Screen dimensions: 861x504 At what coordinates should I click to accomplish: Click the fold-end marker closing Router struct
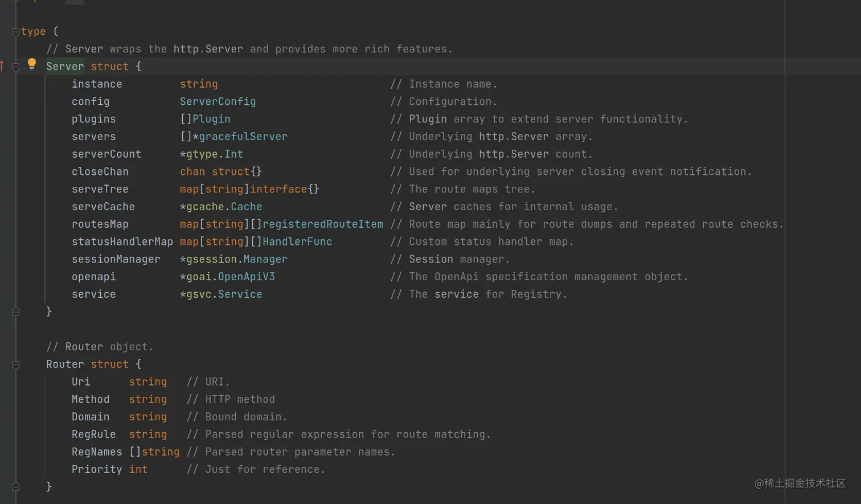pos(16,486)
